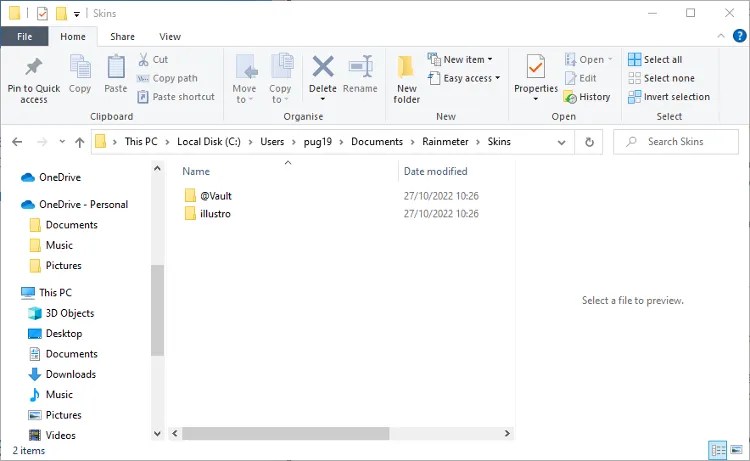
Task: Click the Cut scissors icon
Action: [143, 59]
